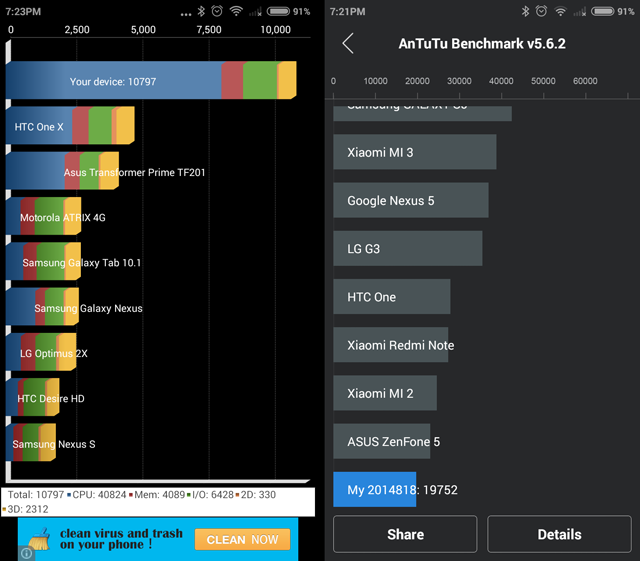The width and height of the screenshot is (640, 561).
Task: Tap the '3D: 2312' legend entry
Action: [x=25, y=509]
